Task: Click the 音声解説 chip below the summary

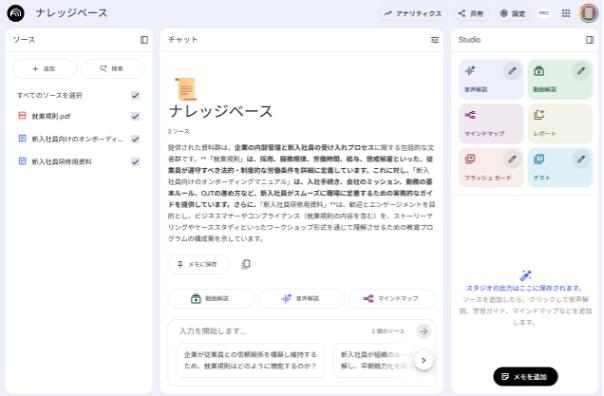Action: coord(302,299)
